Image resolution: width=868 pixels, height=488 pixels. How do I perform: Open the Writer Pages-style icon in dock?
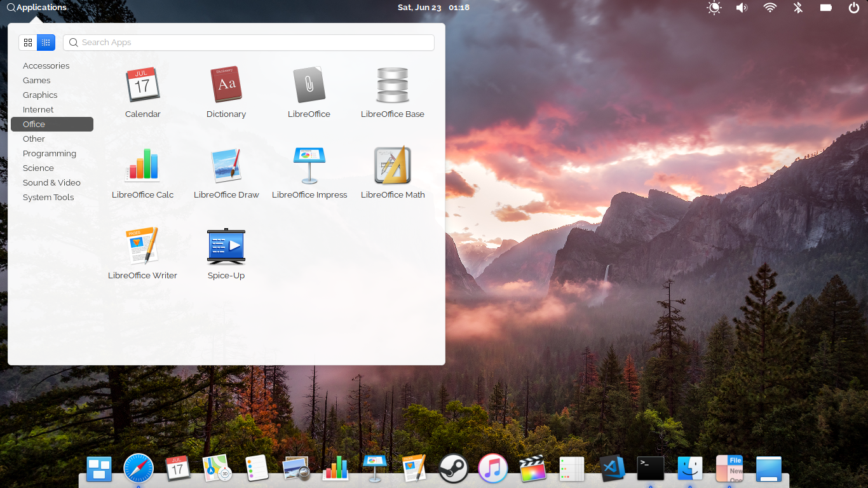(414, 469)
